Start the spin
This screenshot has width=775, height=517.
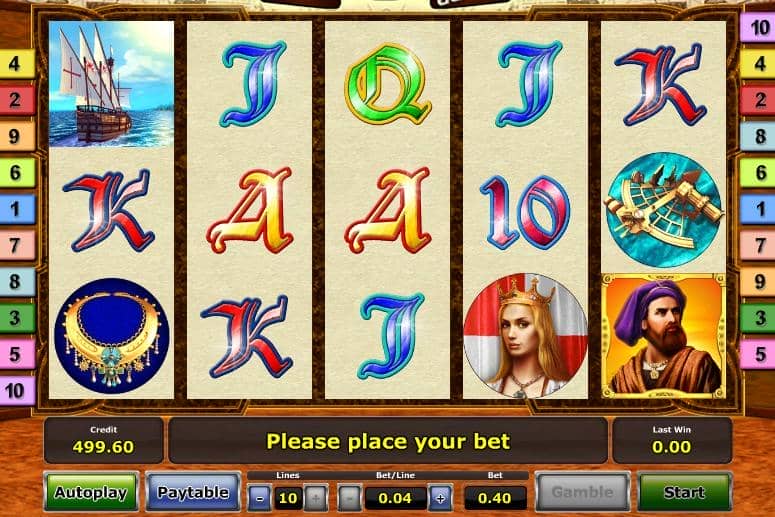(x=685, y=492)
